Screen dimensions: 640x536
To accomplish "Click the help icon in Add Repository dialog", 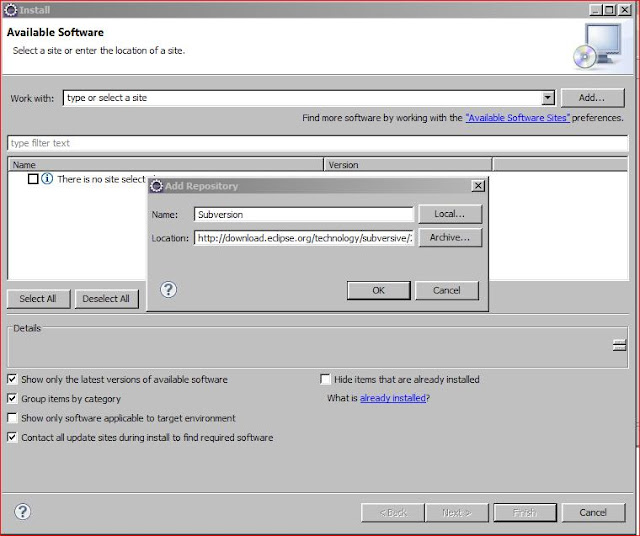I will [x=168, y=290].
